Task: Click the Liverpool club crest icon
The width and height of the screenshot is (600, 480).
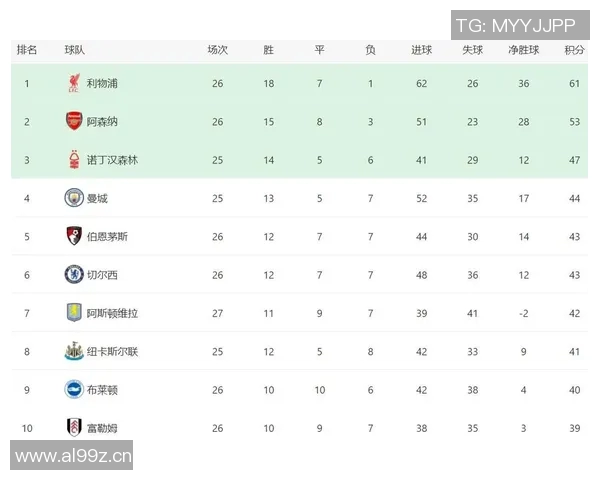Action: 73,84
